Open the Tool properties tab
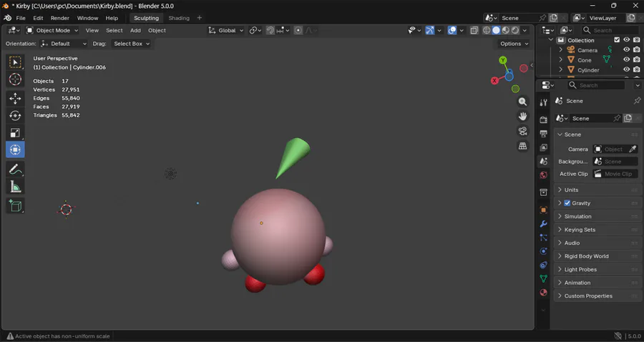Image resolution: width=644 pixels, height=342 pixels. click(x=543, y=102)
